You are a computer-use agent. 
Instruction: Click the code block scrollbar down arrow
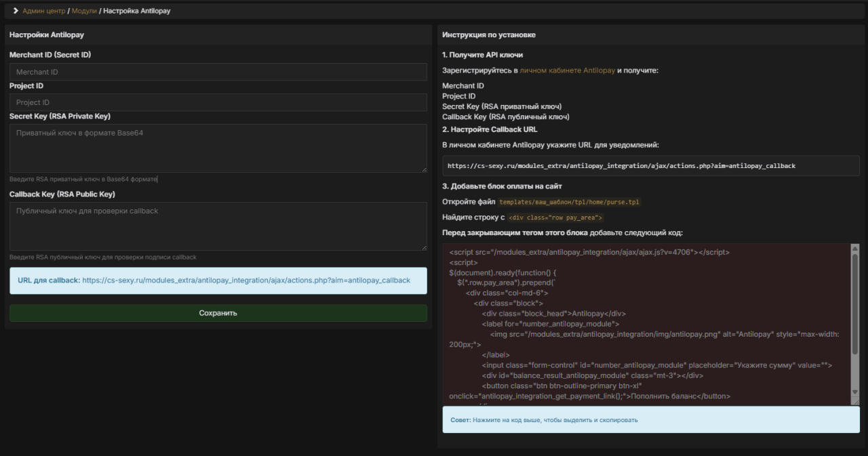tap(855, 393)
